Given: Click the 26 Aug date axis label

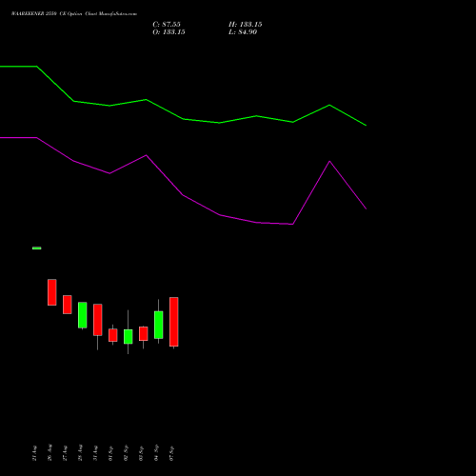Looking at the screenshot, I should [50, 452].
